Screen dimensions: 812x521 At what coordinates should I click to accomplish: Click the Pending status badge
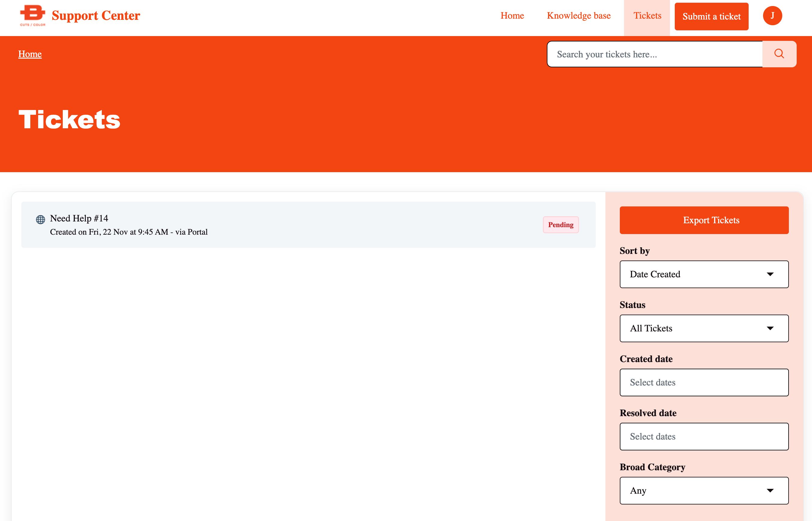(x=560, y=225)
